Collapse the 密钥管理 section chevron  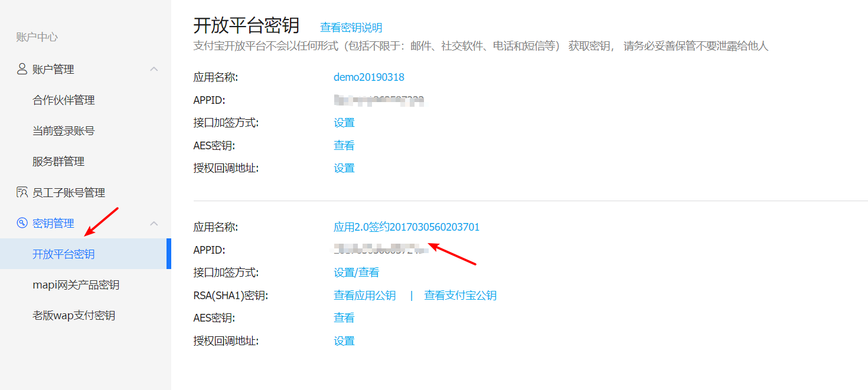point(154,223)
